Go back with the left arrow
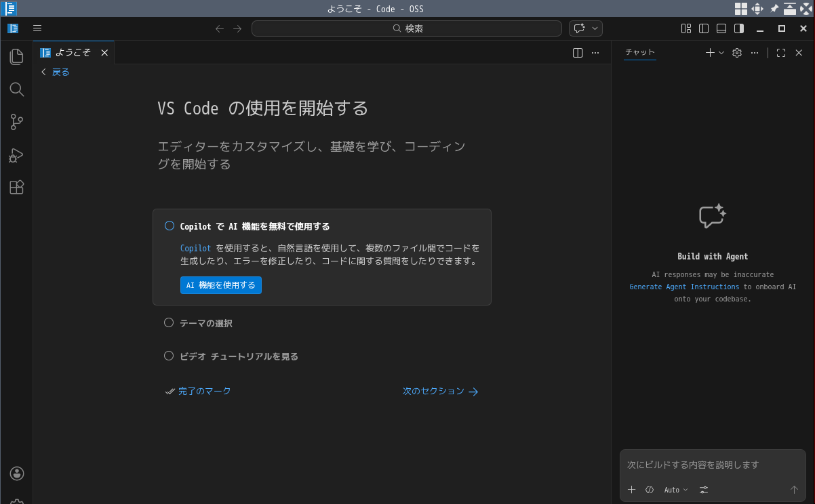This screenshot has height=504, width=815. point(219,28)
